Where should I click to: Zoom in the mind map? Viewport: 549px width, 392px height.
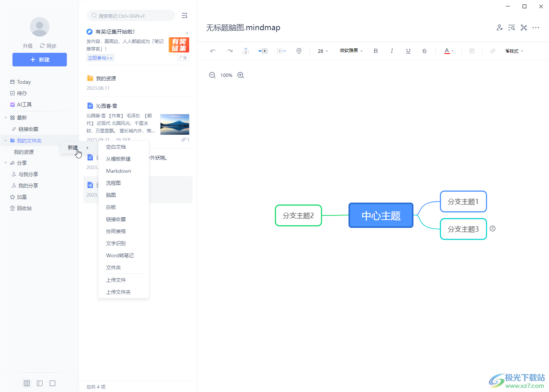pyautogui.click(x=241, y=75)
